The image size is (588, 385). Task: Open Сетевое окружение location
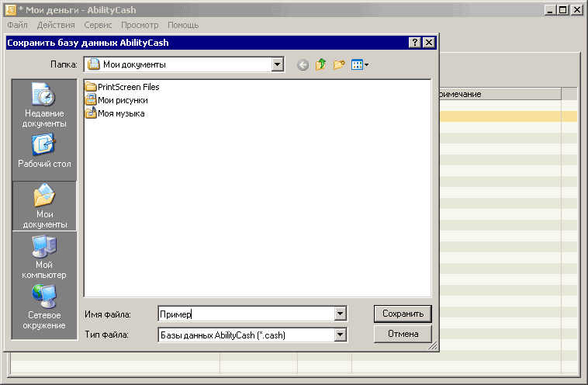[x=44, y=307]
